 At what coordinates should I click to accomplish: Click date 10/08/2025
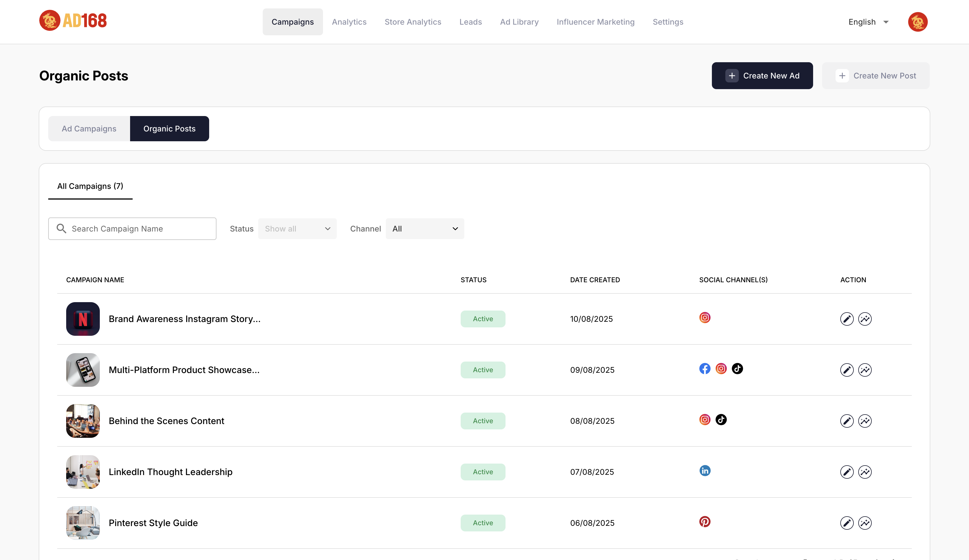click(591, 319)
